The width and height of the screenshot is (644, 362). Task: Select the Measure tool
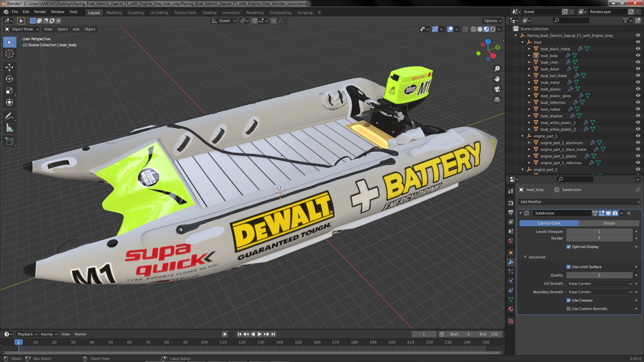[x=9, y=128]
